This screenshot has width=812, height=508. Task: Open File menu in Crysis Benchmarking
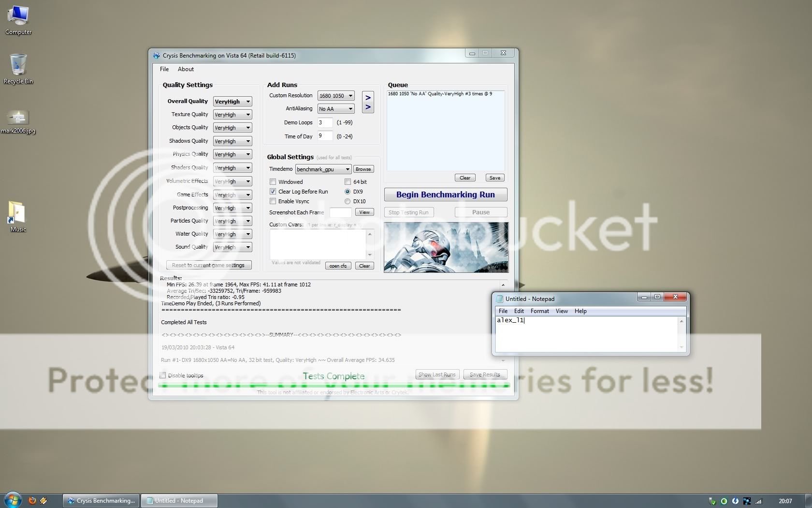click(x=164, y=69)
